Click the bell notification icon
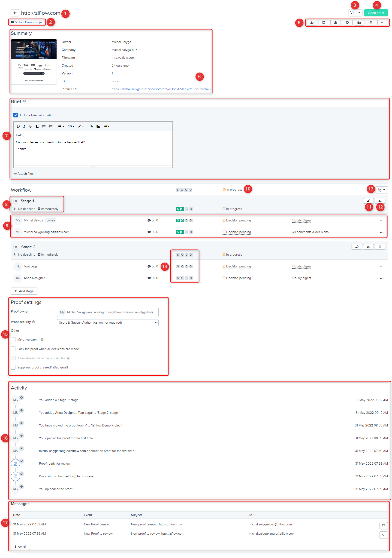 [335, 23]
